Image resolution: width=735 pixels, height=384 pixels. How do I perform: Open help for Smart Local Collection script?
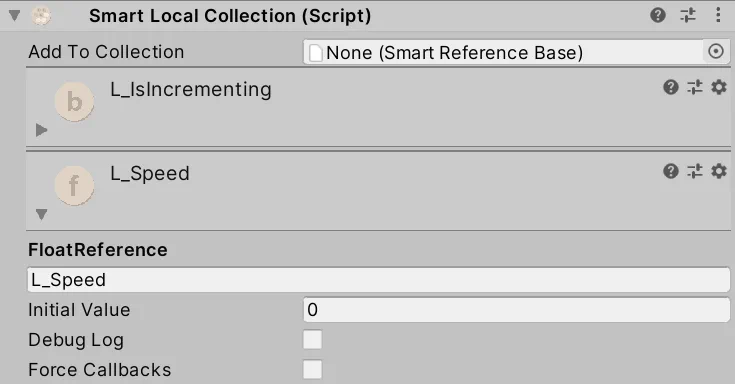point(658,15)
